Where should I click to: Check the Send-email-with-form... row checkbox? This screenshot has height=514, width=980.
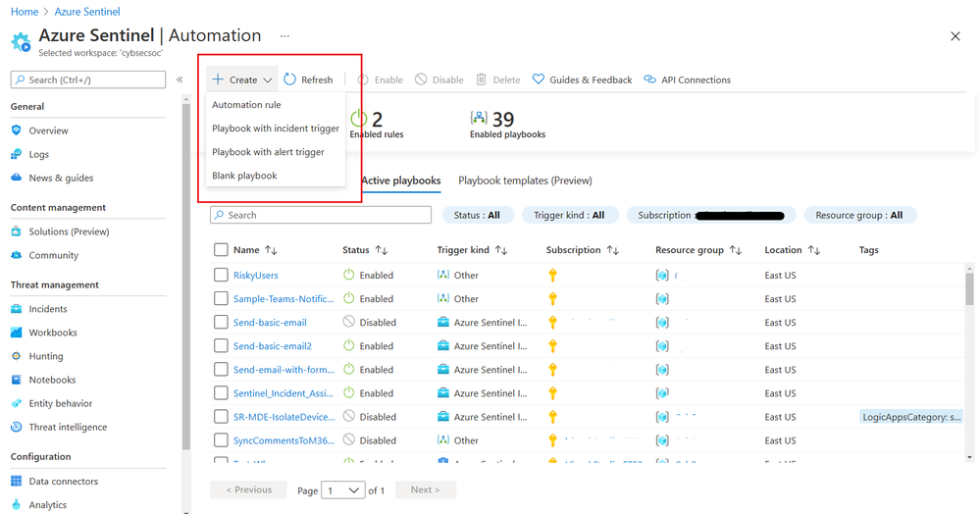pyautogui.click(x=221, y=370)
